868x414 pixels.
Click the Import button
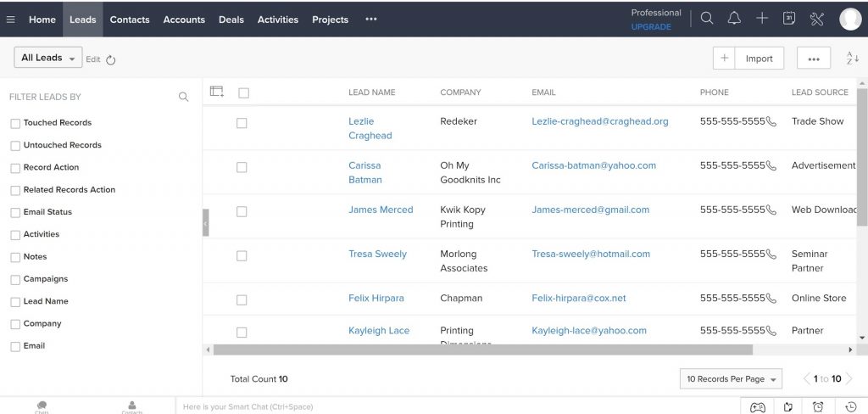759,59
